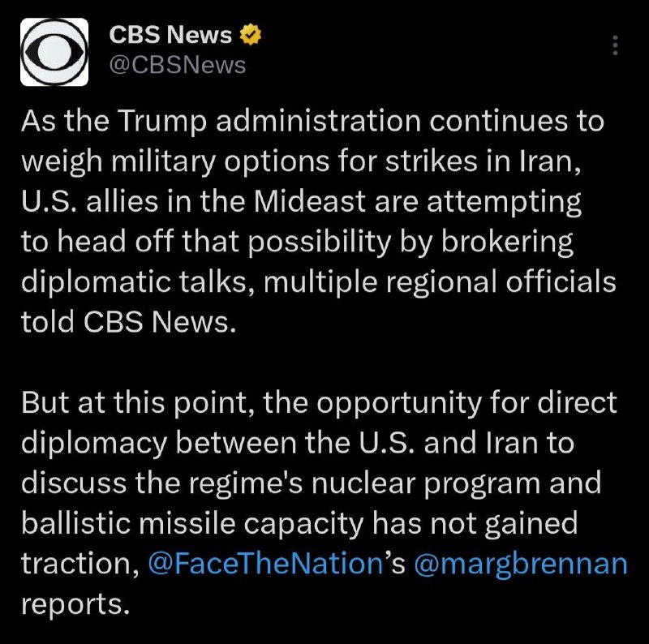Click "told CBS News." ending the first paragraph

128,322
